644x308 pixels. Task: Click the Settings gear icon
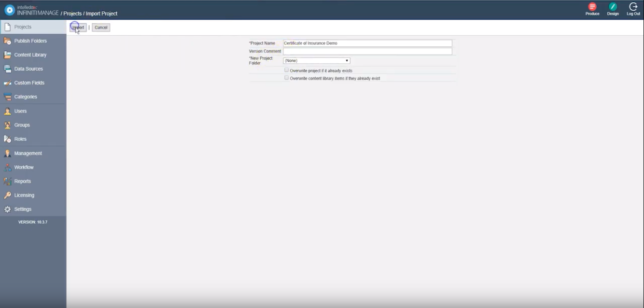tap(7, 210)
